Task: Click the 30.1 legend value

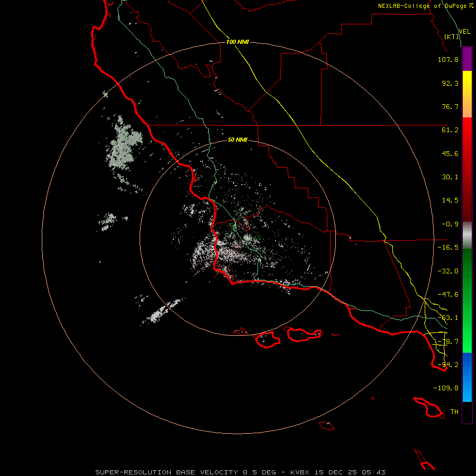Action: (x=450, y=177)
